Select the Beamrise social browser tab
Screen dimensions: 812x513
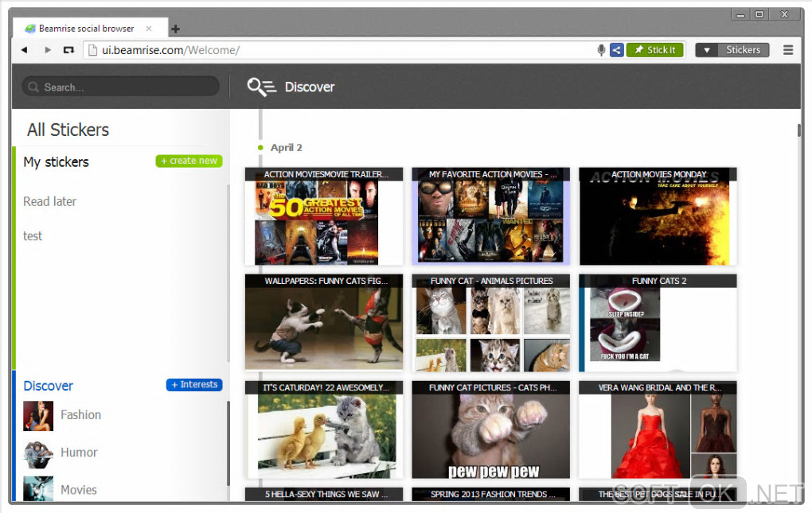click(90, 29)
